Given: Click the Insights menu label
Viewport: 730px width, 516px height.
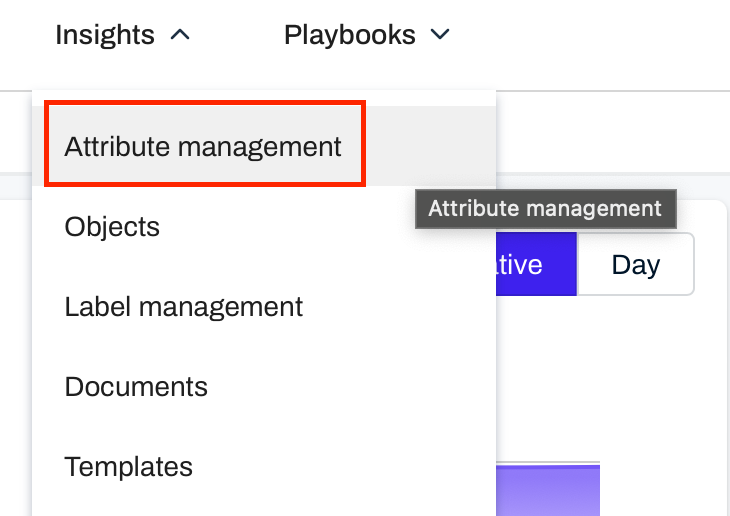Looking at the screenshot, I should (x=105, y=36).
